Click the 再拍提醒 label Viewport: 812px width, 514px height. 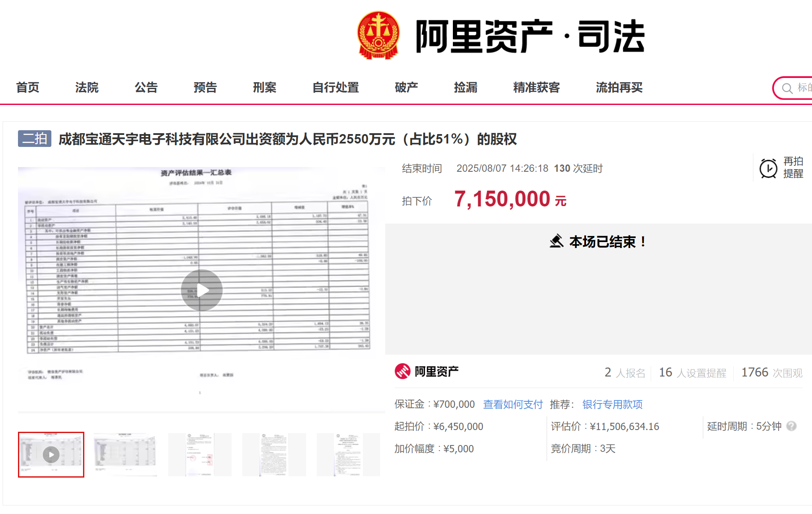(x=793, y=167)
